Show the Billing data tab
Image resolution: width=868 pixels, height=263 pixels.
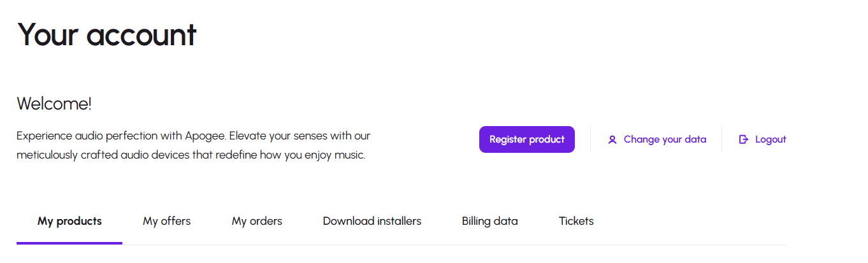pyautogui.click(x=489, y=221)
